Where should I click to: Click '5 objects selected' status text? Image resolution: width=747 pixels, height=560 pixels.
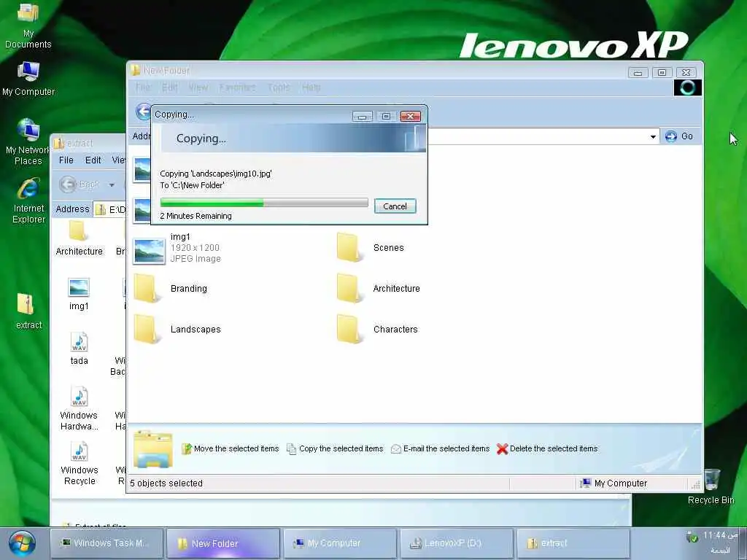coord(166,483)
